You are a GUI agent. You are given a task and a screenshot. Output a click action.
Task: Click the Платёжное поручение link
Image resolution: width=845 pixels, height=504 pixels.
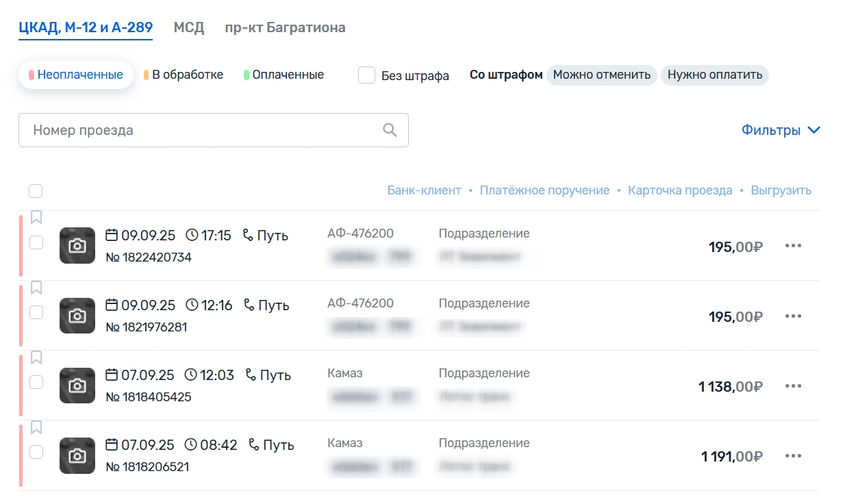[544, 190]
